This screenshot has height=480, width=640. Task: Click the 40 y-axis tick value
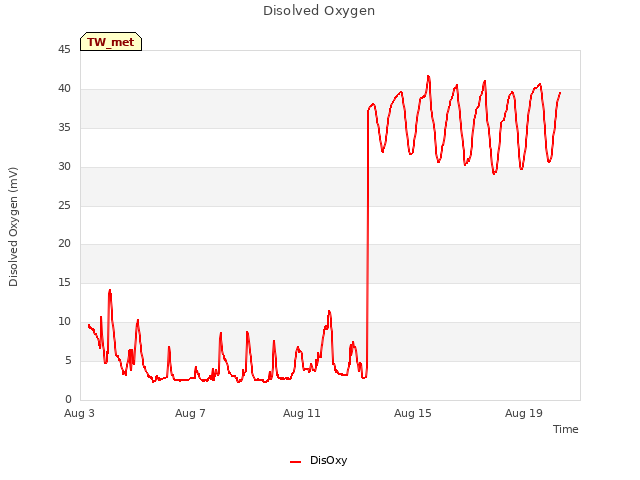[64, 89]
